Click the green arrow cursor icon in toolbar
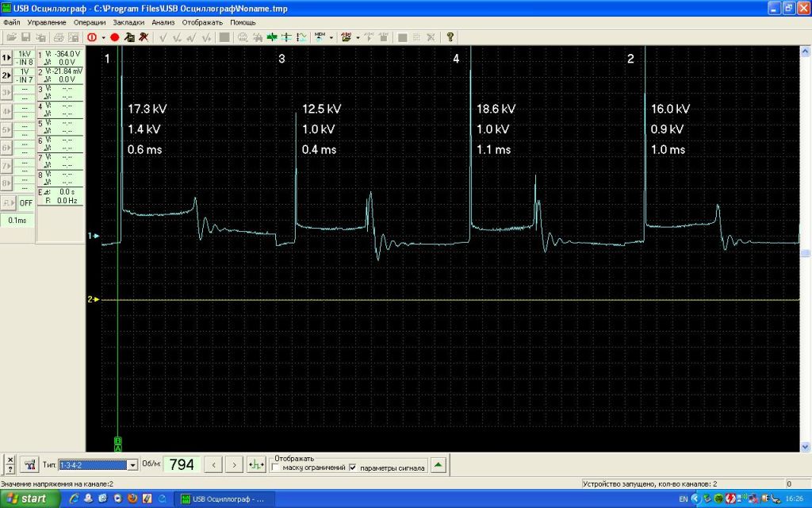 click(x=273, y=37)
